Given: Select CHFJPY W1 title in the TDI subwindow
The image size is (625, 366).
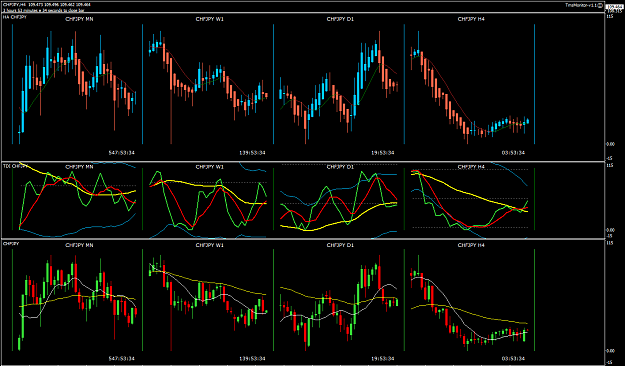Looking at the screenshot, I should point(210,167).
